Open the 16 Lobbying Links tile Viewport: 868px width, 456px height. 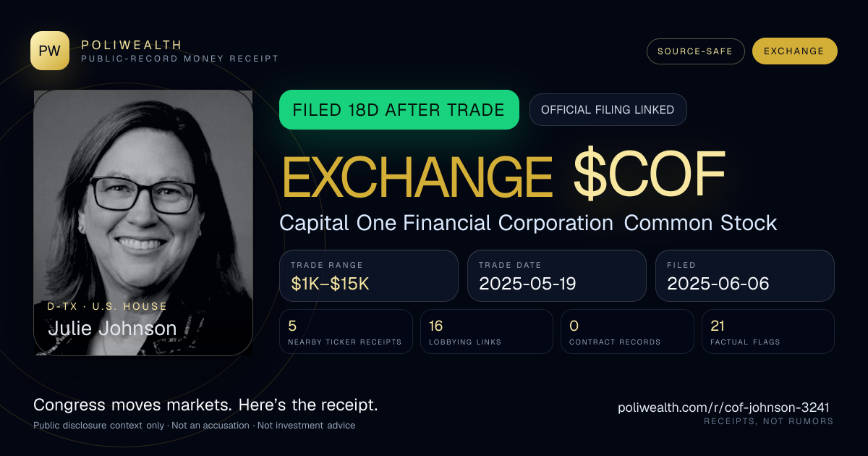[487, 332]
